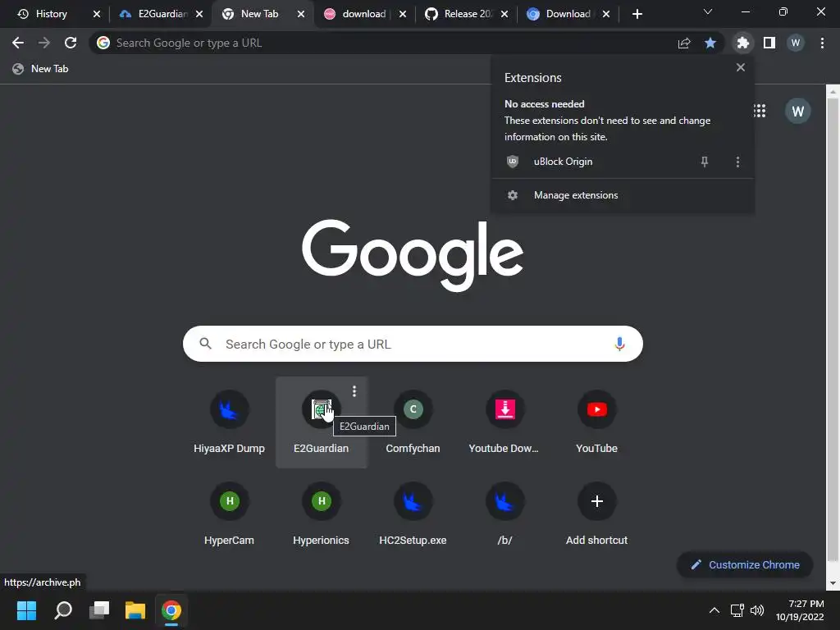Go back with the browser back arrow
The height and width of the screenshot is (630, 840).
click(18, 43)
